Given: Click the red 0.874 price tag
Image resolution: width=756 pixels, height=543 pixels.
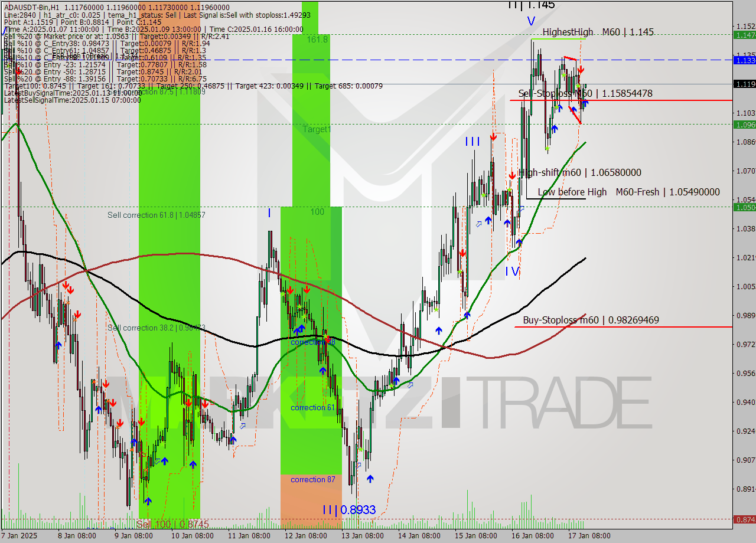Looking at the screenshot, I should coord(744,519).
